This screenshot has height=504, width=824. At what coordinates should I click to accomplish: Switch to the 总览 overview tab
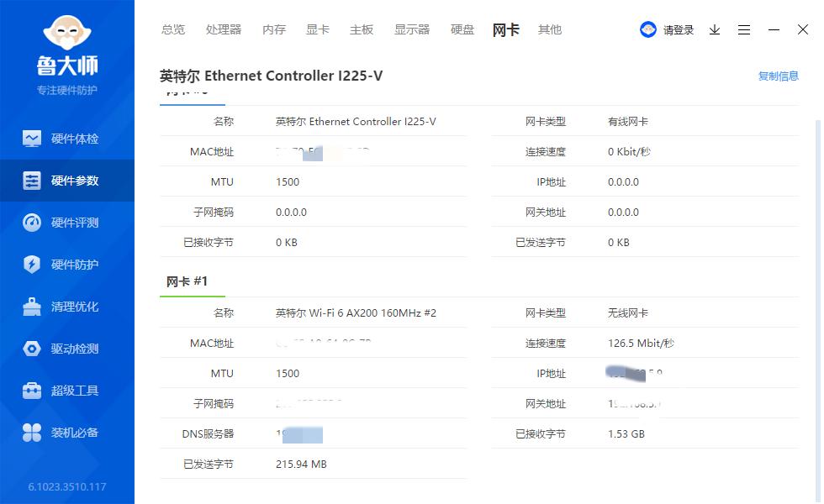click(x=173, y=29)
